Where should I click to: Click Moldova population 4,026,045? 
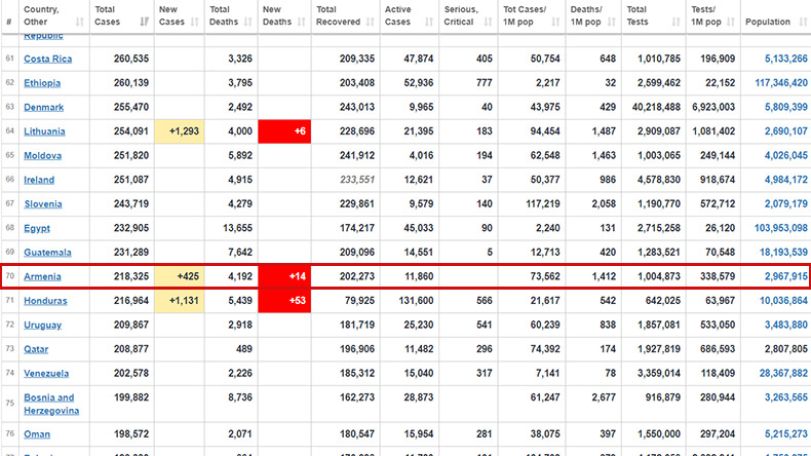click(786, 156)
